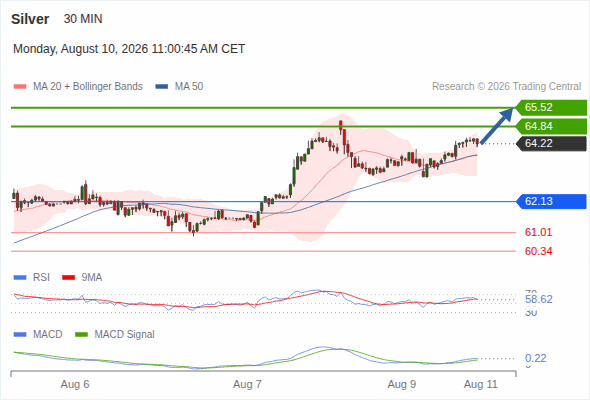This screenshot has height=400, width=590.
Task: Click the 62.13 pivot price label
Action: [x=551, y=201]
